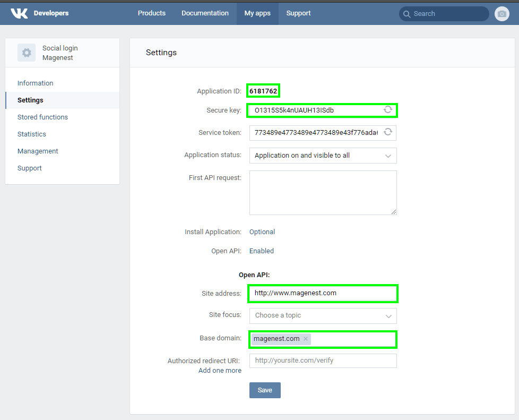The height and width of the screenshot is (420, 519).
Task: Go to My apps tab
Action: (x=257, y=13)
